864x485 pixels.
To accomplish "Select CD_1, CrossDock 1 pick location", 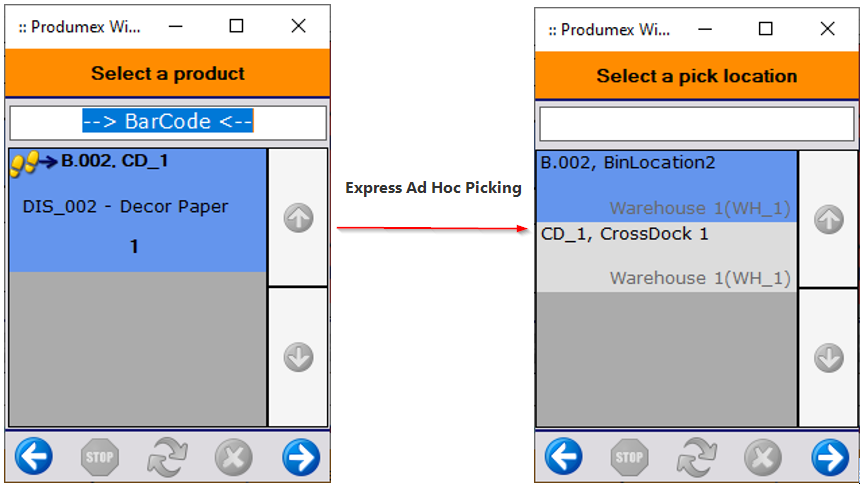I will click(x=666, y=256).
